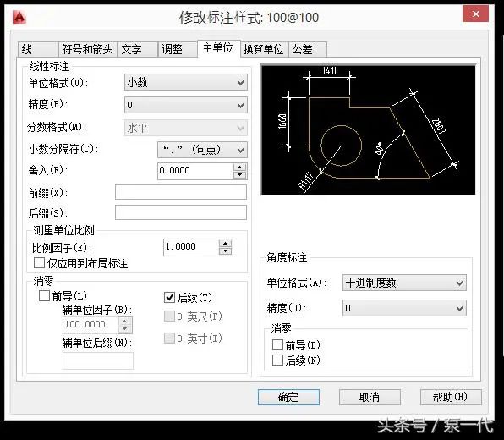504x440 pixels.
Task: Switch to the 文字 tab
Action: 138,49
